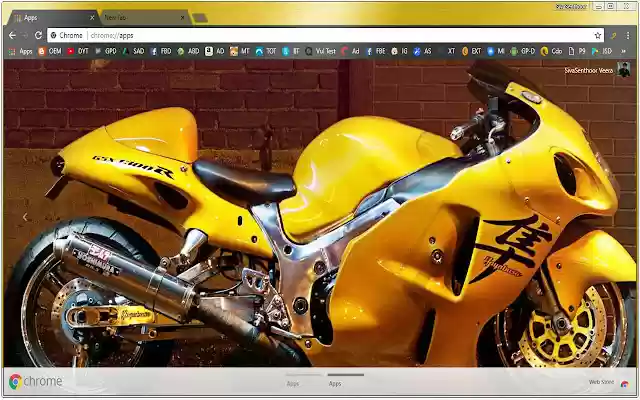The height and width of the screenshot is (400, 640).
Task: Open a new tab with the new-tab button
Action: click(x=200, y=18)
